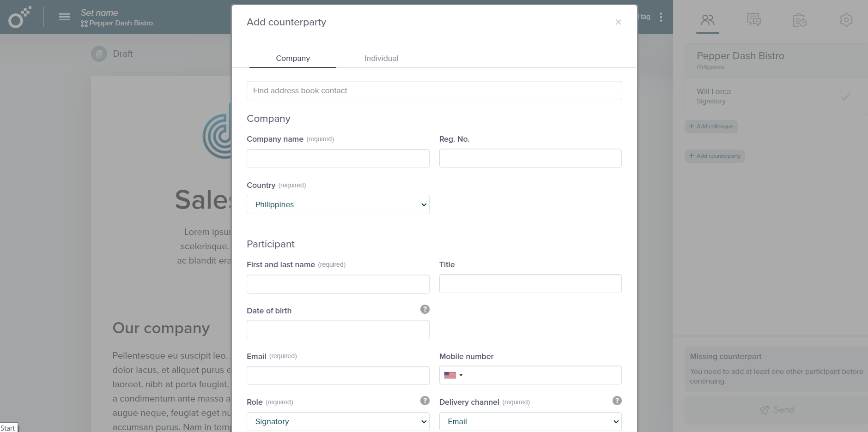Open the comments chat icon

click(753, 20)
